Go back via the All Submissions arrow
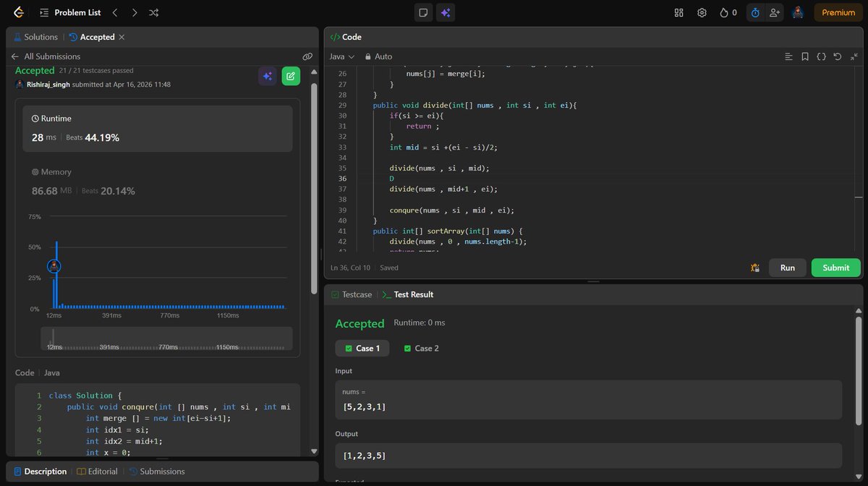The image size is (868, 486). (14, 56)
